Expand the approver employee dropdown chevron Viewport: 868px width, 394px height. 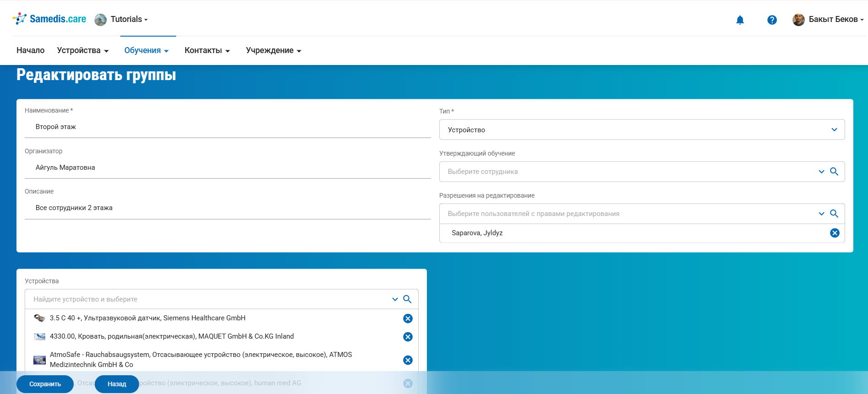(821, 172)
